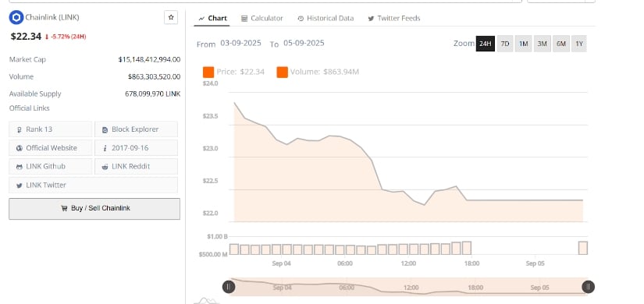Click the globe icon beside Official Website

coord(19,148)
